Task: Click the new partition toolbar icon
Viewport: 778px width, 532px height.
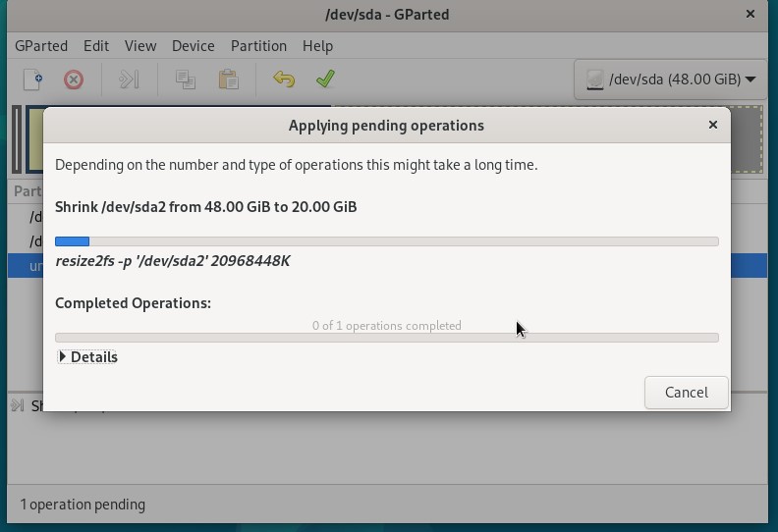Action: [x=32, y=80]
